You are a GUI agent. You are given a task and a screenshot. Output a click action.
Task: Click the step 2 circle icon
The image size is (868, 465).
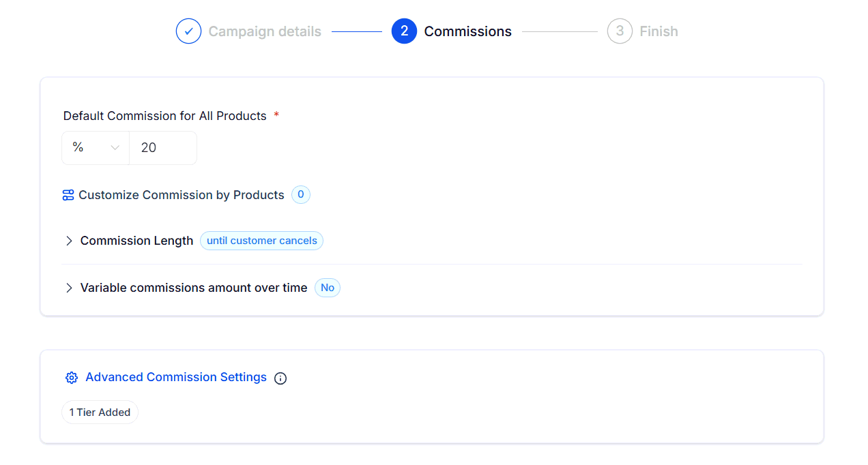[x=404, y=31]
